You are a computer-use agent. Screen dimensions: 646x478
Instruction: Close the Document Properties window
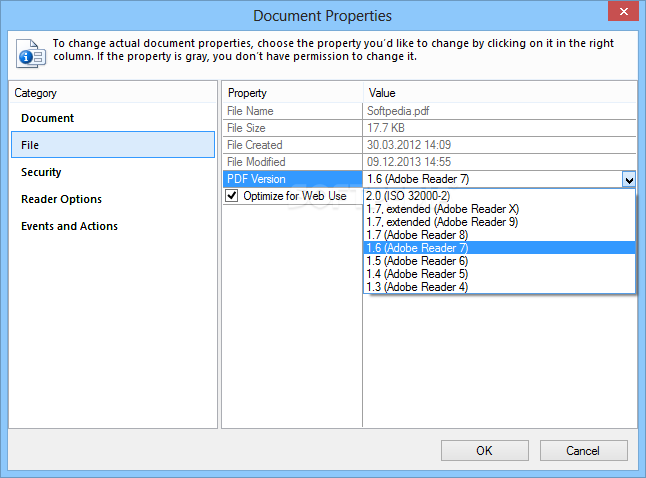tap(623, 11)
